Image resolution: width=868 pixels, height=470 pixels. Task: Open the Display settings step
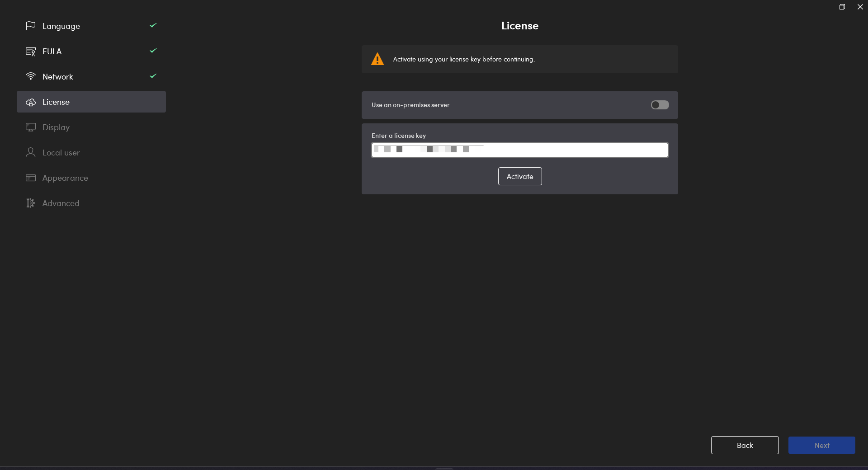56,127
